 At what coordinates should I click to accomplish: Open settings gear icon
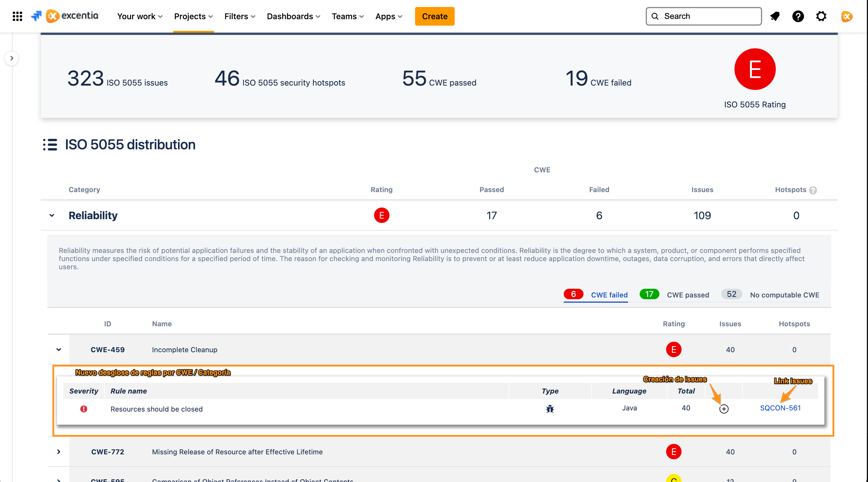[821, 16]
